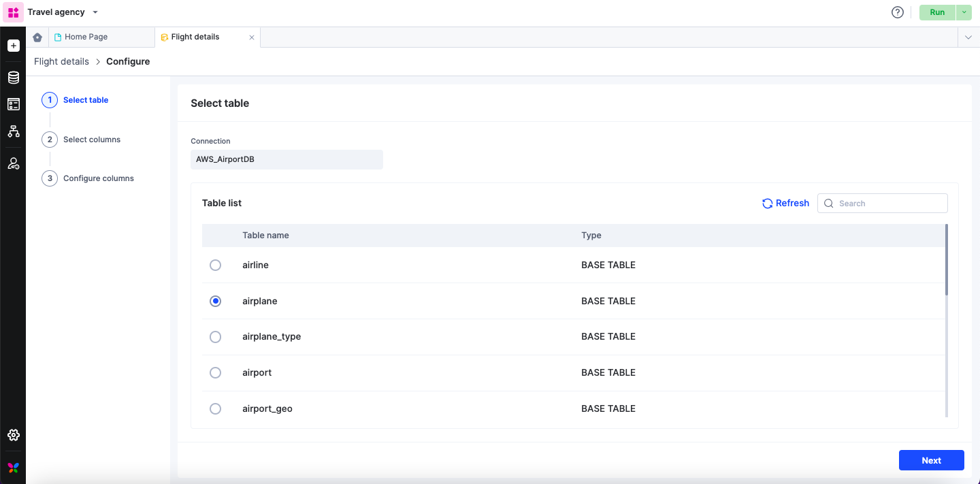Click the Next button
This screenshot has width=980, height=484.
pos(931,460)
